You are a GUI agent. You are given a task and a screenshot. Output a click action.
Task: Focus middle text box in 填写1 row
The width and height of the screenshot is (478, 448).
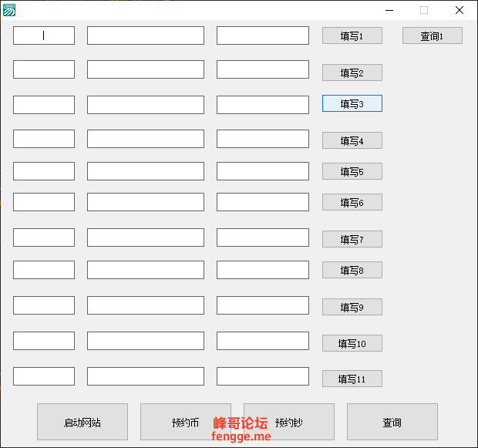pyautogui.click(x=146, y=35)
